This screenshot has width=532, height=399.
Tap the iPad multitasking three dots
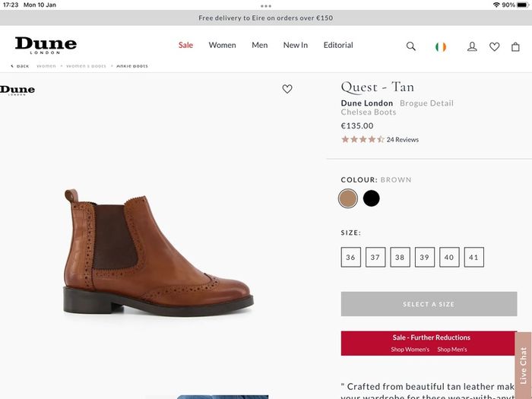tap(266, 6)
